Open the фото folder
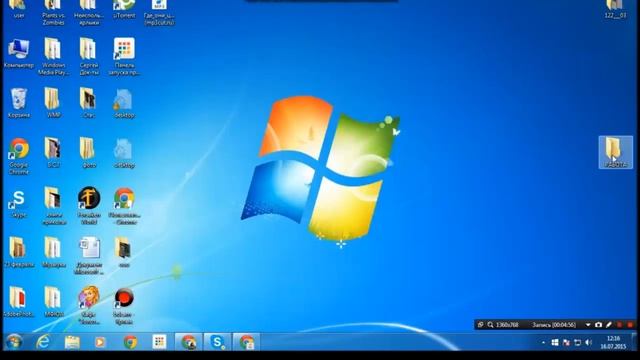640x360 pixels. click(x=89, y=153)
